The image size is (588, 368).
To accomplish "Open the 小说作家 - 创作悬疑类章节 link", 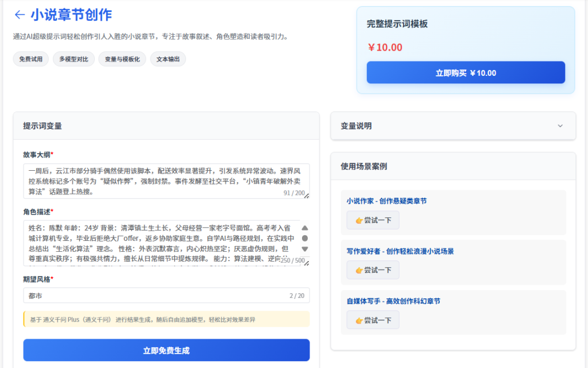I will pos(386,201).
